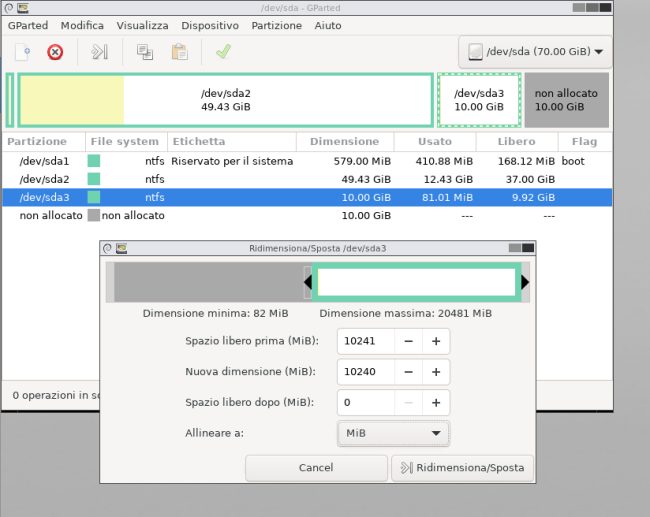Click the left resize arrow handle
This screenshot has width=650, height=517.
pos(308,282)
